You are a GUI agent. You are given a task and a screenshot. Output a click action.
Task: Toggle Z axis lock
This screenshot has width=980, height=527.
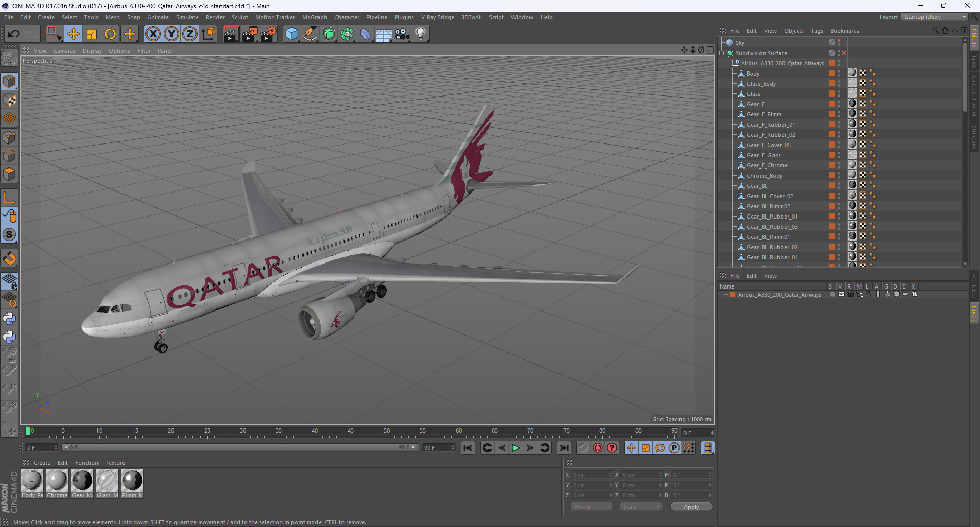pyautogui.click(x=190, y=34)
